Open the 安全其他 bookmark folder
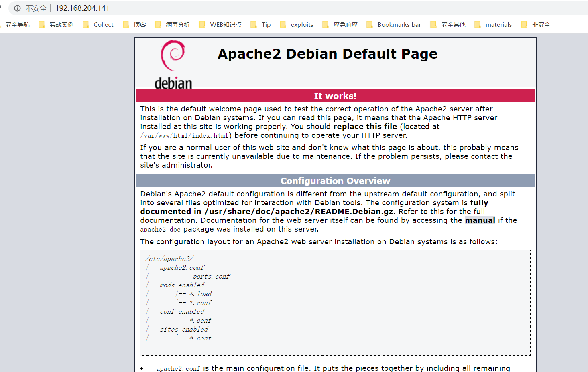588x372 pixels. [x=448, y=24]
